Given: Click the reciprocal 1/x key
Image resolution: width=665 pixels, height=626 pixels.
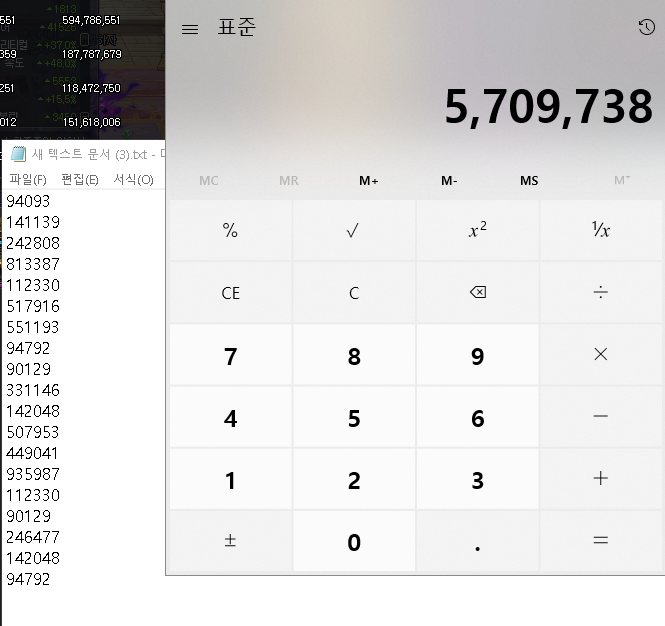Looking at the screenshot, I should click(x=601, y=230).
